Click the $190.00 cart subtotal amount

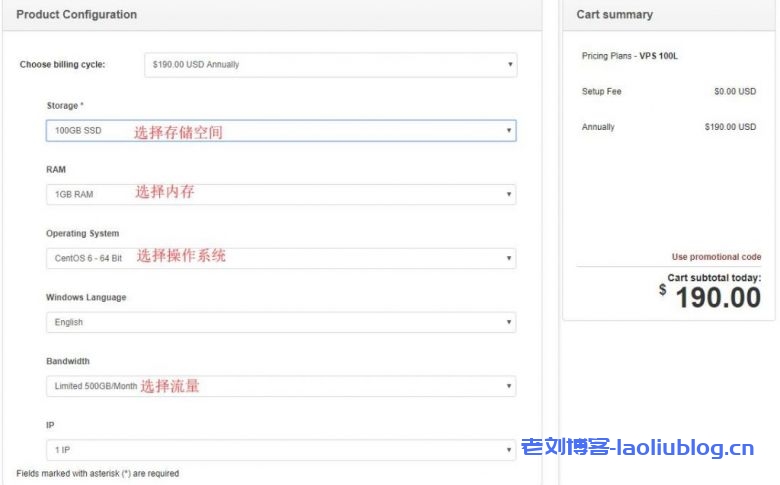[x=717, y=297]
